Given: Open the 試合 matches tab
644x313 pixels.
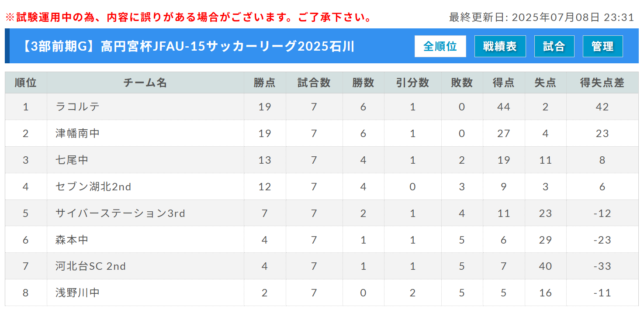Looking at the screenshot, I should pos(554,46).
